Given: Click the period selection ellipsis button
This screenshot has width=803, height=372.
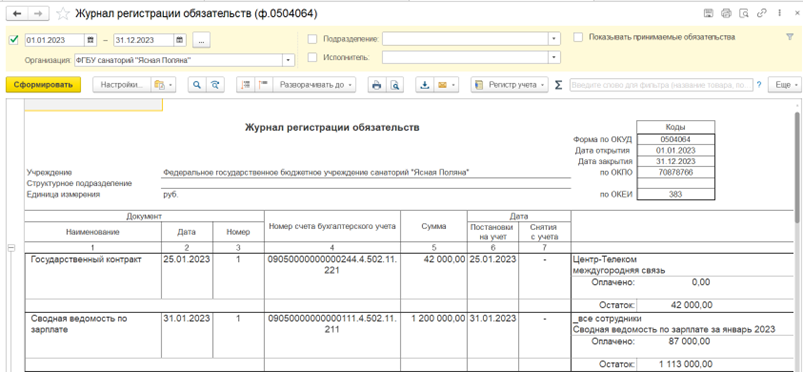Looking at the screenshot, I should coord(201,40).
